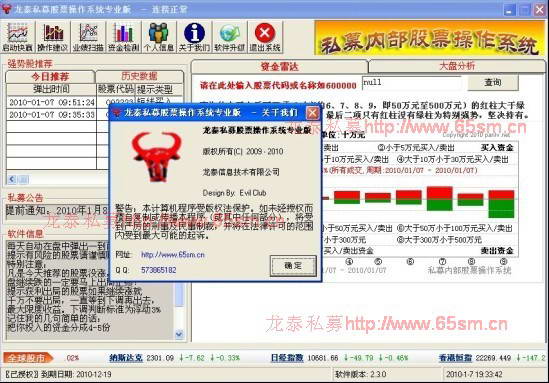The image size is (549, 383).
Task: Confirm the dialog with 确定 button
Action: [293, 266]
